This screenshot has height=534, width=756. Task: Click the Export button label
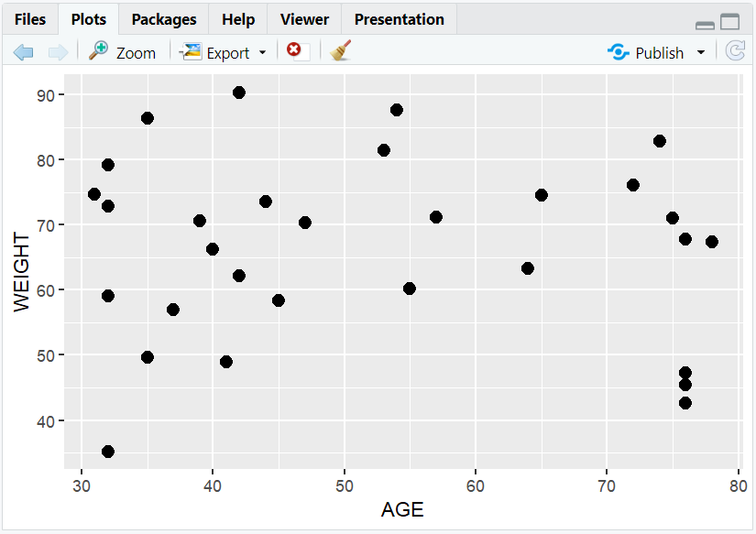coord(228,52)
